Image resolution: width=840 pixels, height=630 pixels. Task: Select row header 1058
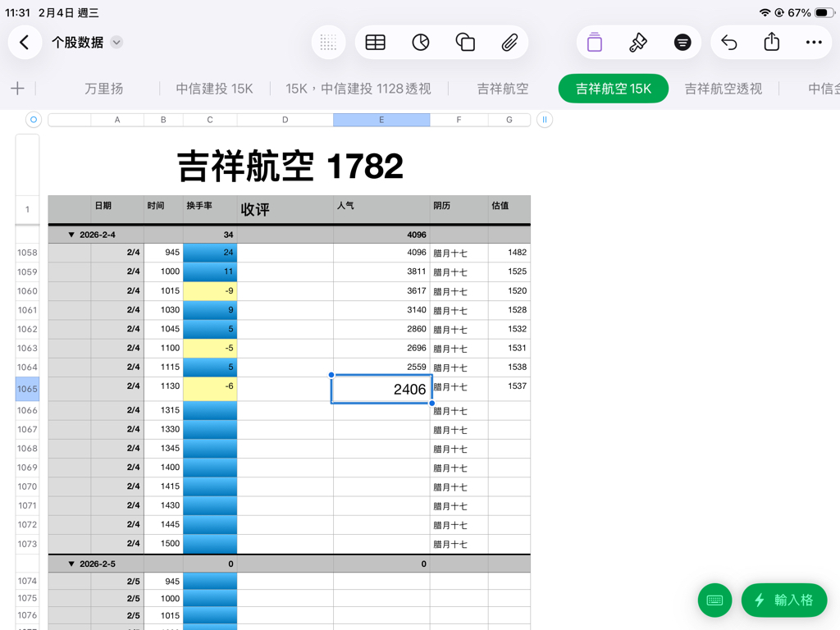coord(27,253)
